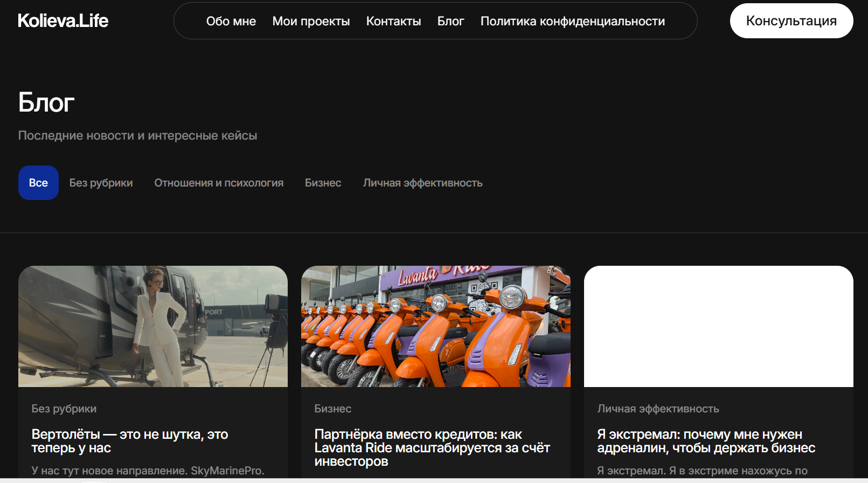Open Мои проекты in the navigation
Screen dimensions: 868x483
click(311, 21)
